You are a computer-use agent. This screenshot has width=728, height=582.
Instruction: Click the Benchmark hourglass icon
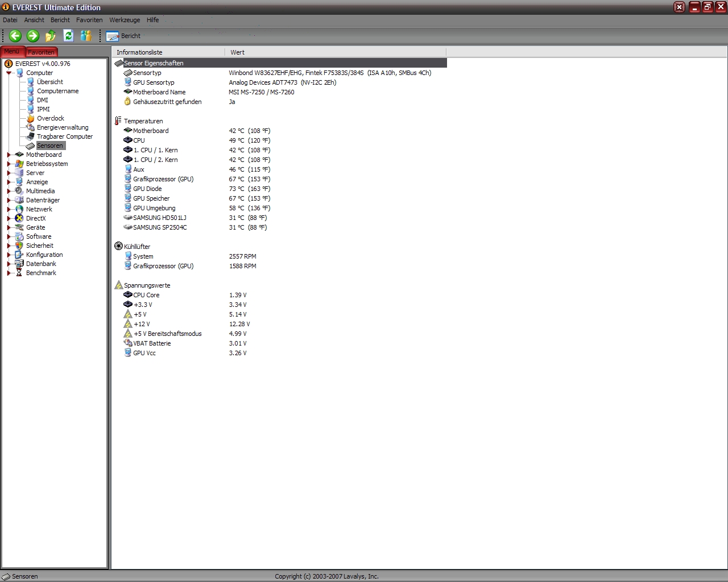(x=19, y=273)
